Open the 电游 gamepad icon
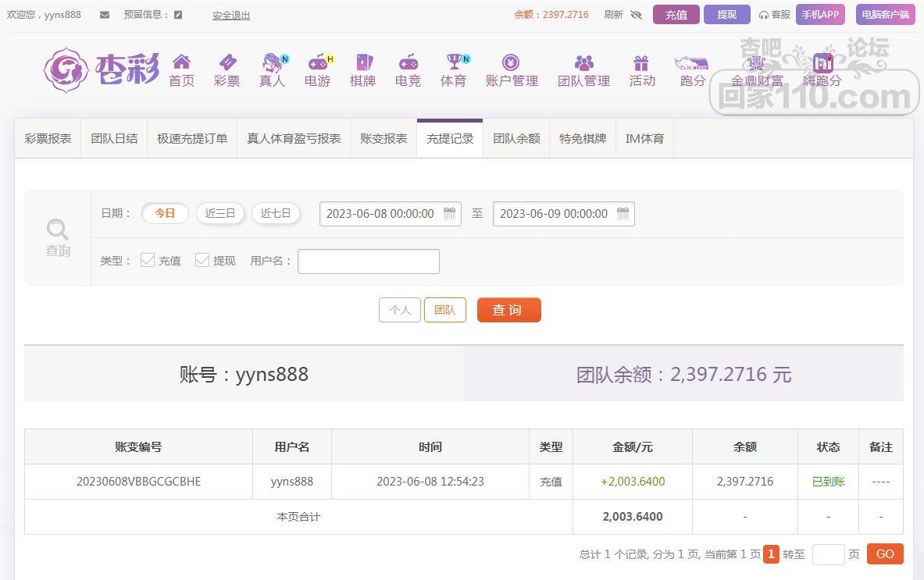This screenshot has height=580, width=924. coord(317,63)
